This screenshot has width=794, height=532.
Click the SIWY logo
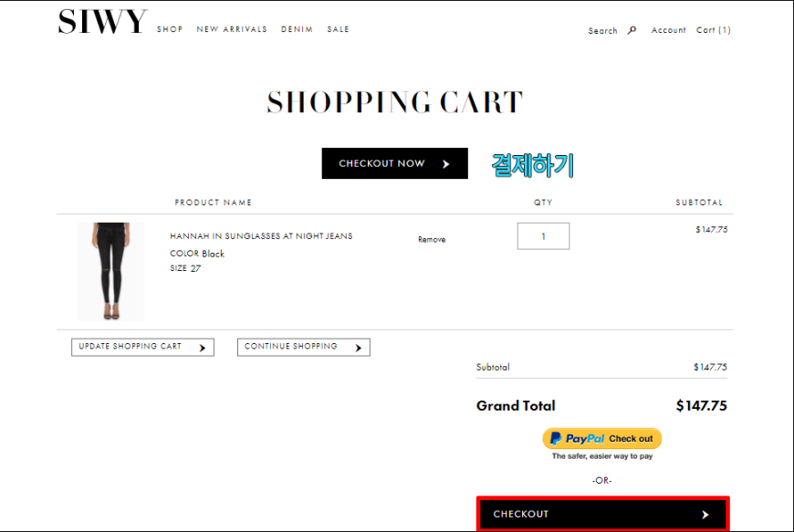[102, 22]
